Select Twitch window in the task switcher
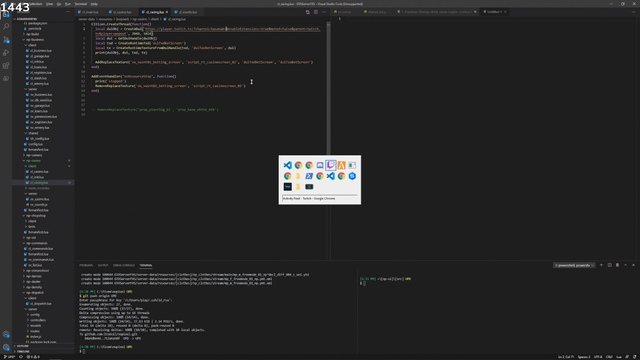Viewport: 640px width, 360px height. (331, 165)
